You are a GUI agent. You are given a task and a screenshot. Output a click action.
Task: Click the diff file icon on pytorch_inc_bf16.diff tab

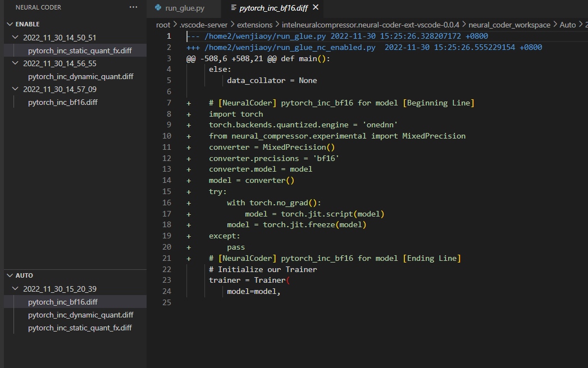tap(233, 8)
